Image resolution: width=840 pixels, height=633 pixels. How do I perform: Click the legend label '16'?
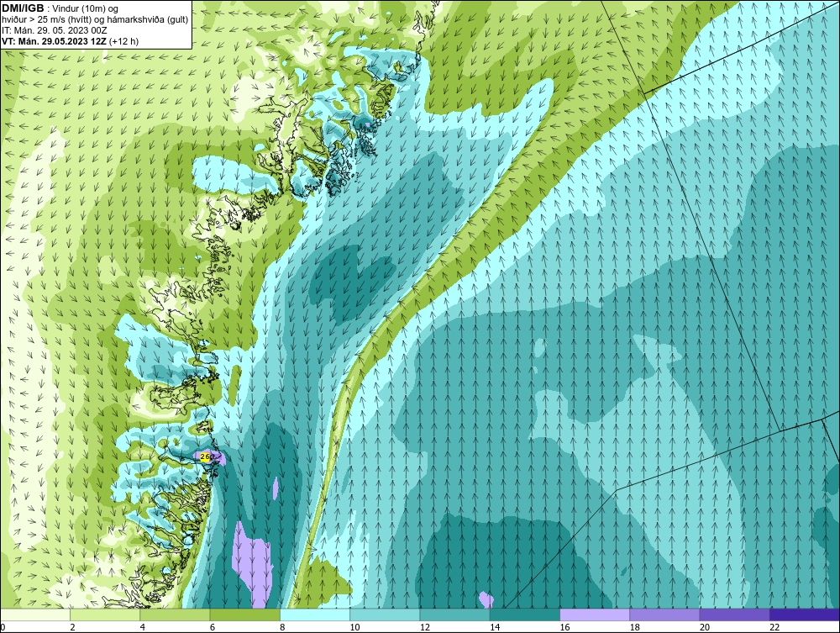tap(564, 627)
